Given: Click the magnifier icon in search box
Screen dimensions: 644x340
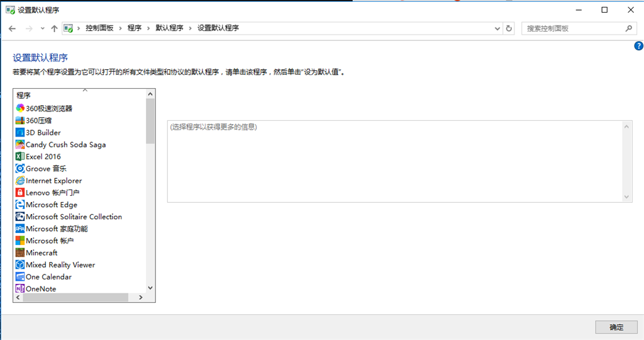Looking at the screenshot, I should tap(628, 28).
